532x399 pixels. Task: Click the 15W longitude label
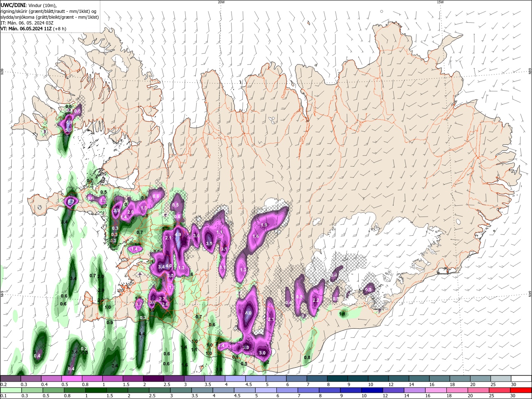440,2
